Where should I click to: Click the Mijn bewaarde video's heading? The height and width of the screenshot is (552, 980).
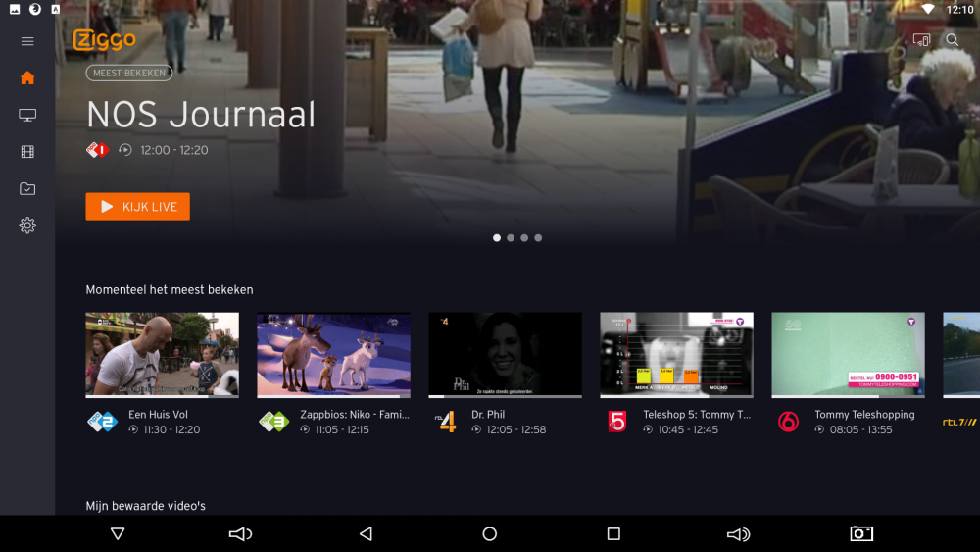coord(146,506)
